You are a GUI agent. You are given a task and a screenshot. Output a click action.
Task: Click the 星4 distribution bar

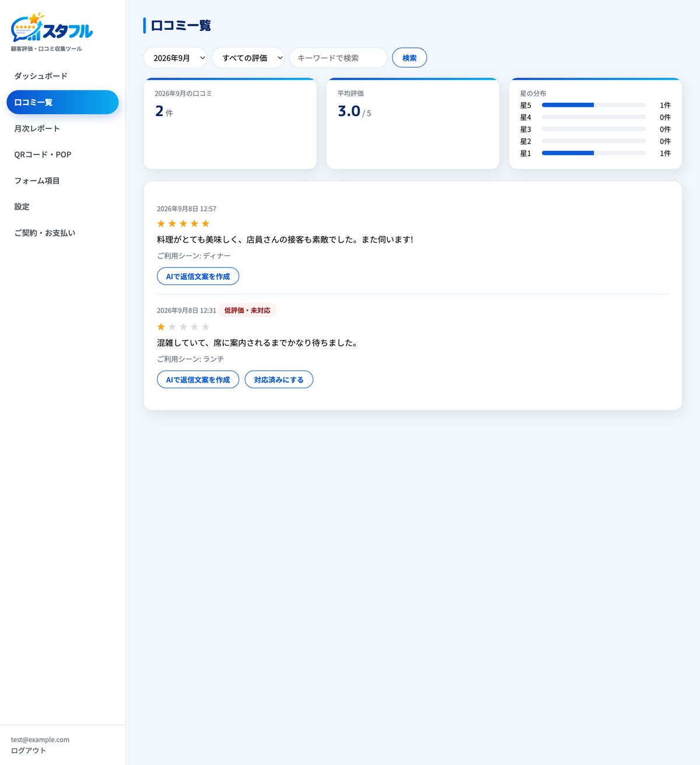click(594, 117)
